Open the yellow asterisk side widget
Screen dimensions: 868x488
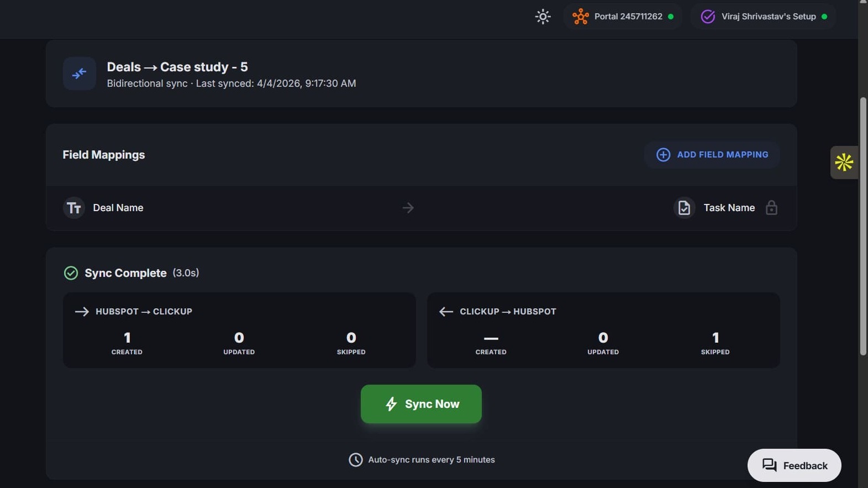pyautogui.click(x=844, y=162)
